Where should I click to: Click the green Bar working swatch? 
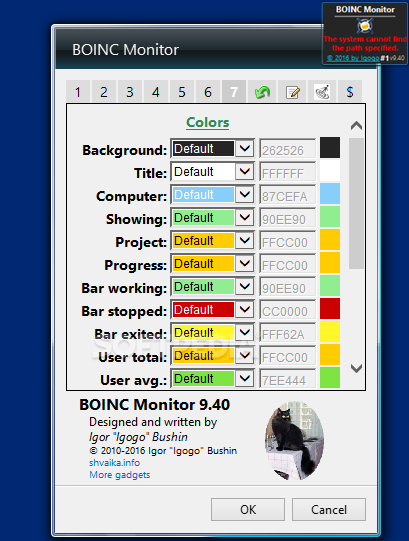coord(330,286)
